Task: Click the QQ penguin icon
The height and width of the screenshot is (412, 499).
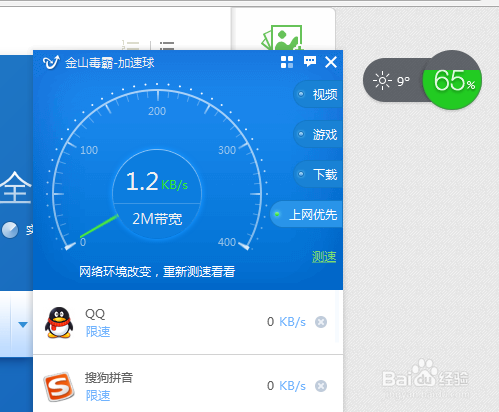Action: tap(59, 323)
